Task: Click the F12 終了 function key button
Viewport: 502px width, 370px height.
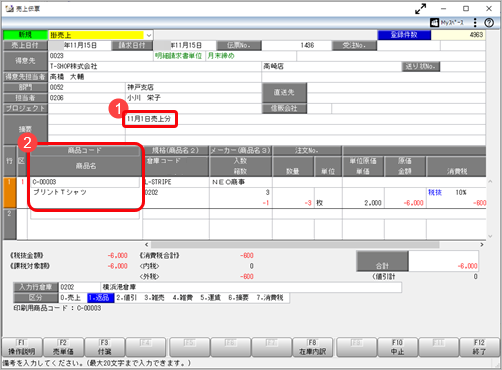Action: pyautogui.click(x=479, y=347)
